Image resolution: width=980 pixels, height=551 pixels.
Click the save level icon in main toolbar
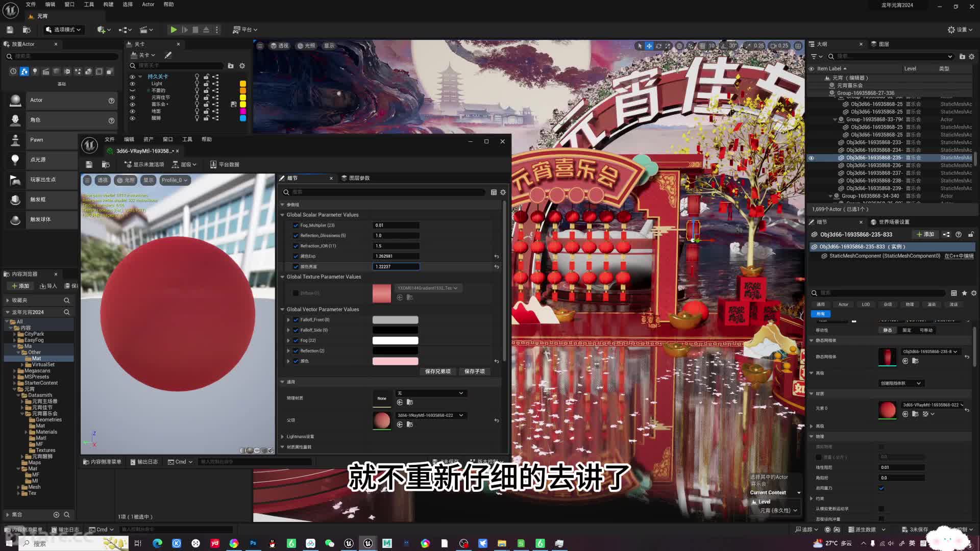10,30
